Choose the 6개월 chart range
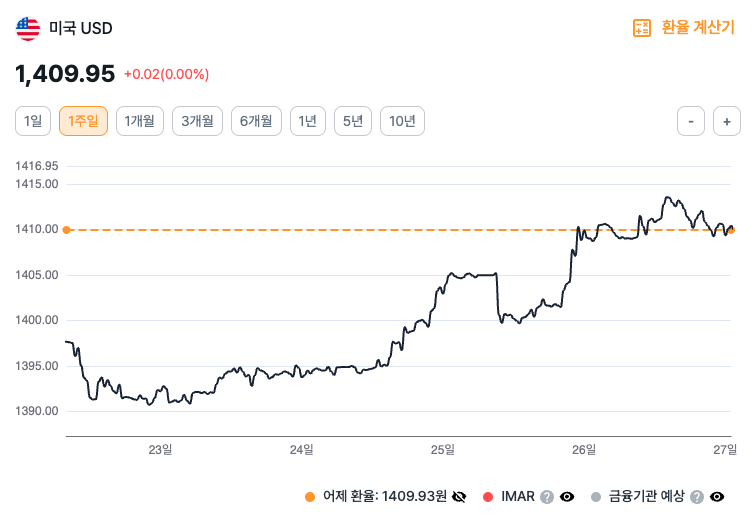The image size is (755, 519). coord(256,121)
